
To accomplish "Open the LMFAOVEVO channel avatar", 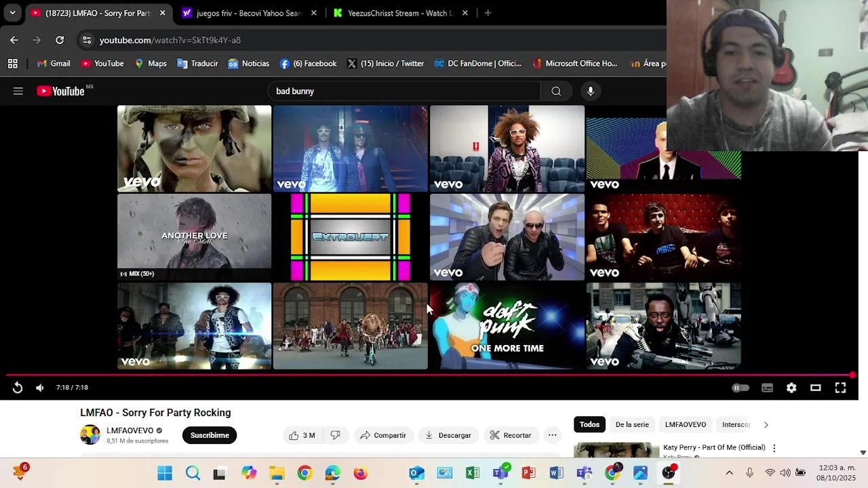I will coord(90,435).
